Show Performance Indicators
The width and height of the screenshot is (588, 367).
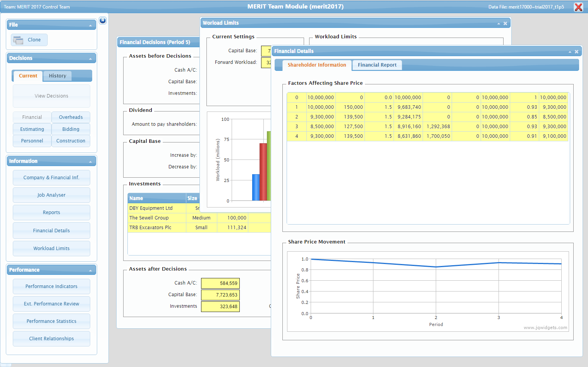point(52,286)
